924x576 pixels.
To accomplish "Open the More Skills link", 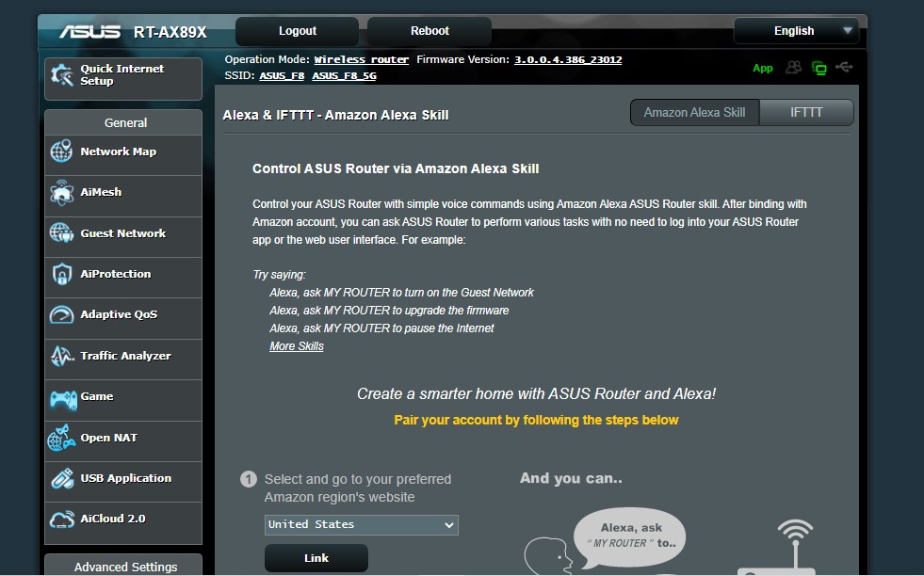I will [x=297, y=346].
